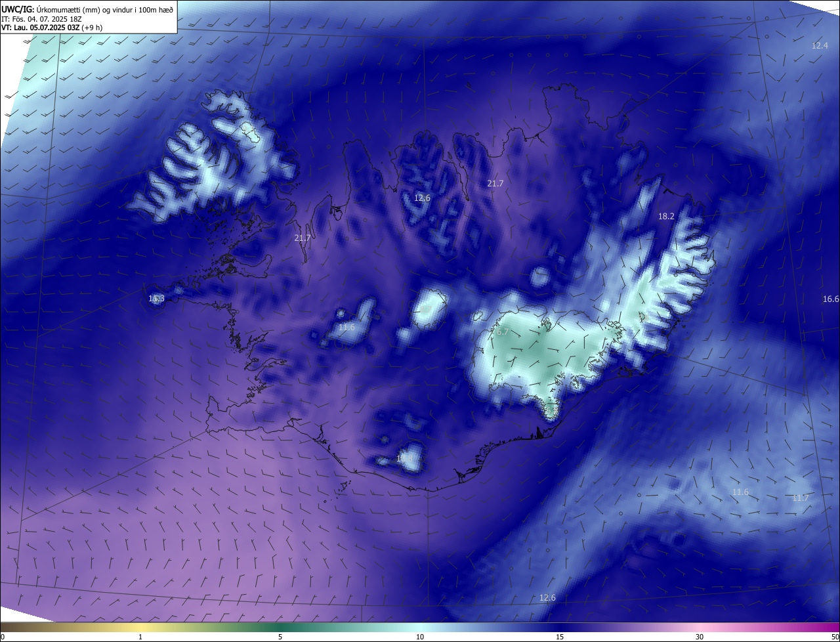Click the 11.6 value over the southeastern ocean

pos(740,492)
